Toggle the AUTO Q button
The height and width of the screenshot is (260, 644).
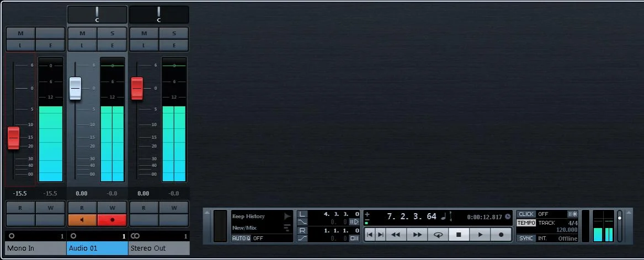tap(241, 239)
